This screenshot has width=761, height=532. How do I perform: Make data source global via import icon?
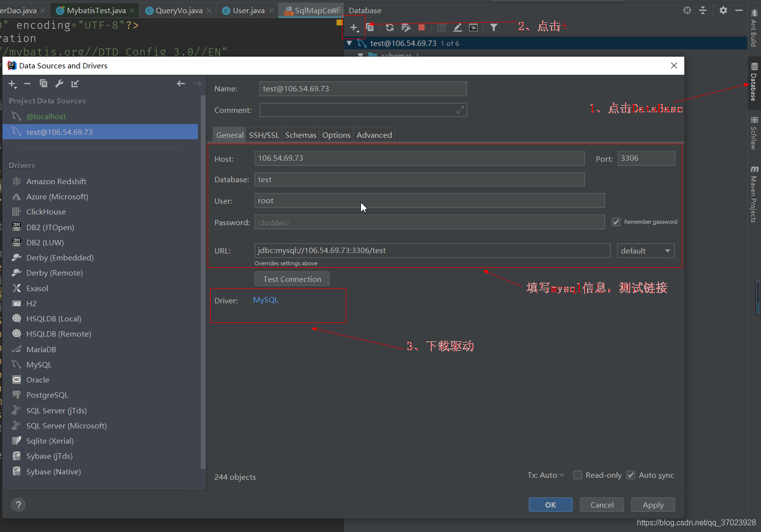75,84
